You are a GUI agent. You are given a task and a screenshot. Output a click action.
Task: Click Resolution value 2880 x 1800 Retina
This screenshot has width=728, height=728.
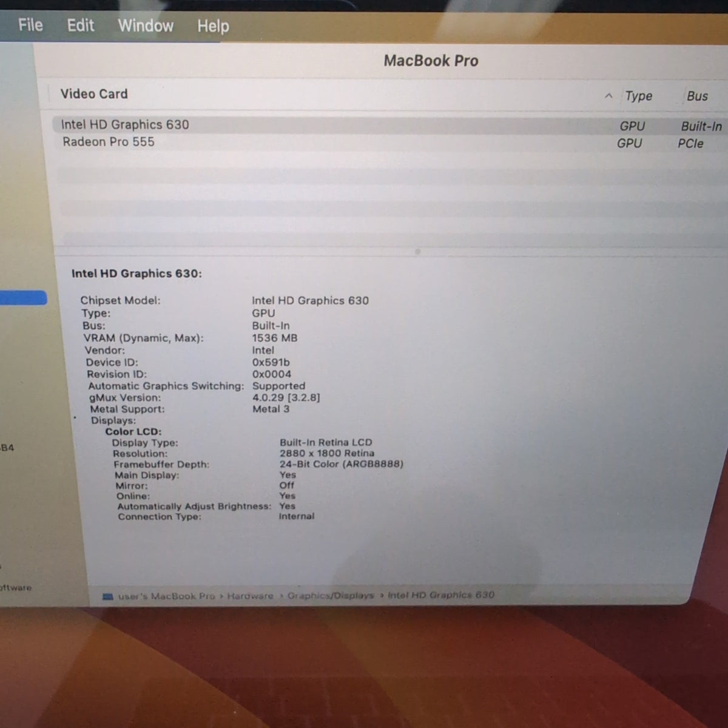click(327, 453)
